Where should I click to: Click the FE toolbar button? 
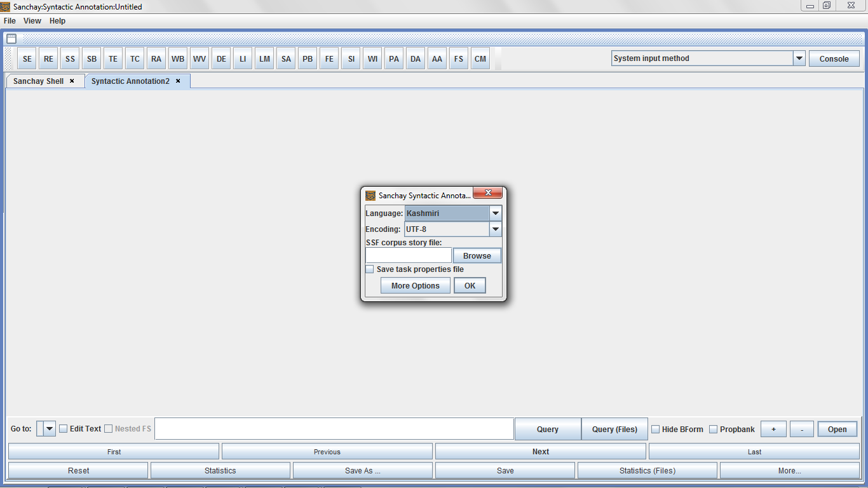(x=330, y=58)
